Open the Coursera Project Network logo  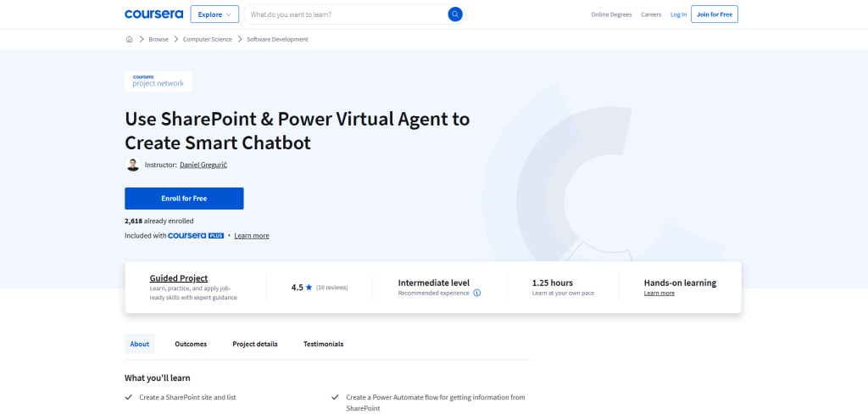(x=159, y=81)
